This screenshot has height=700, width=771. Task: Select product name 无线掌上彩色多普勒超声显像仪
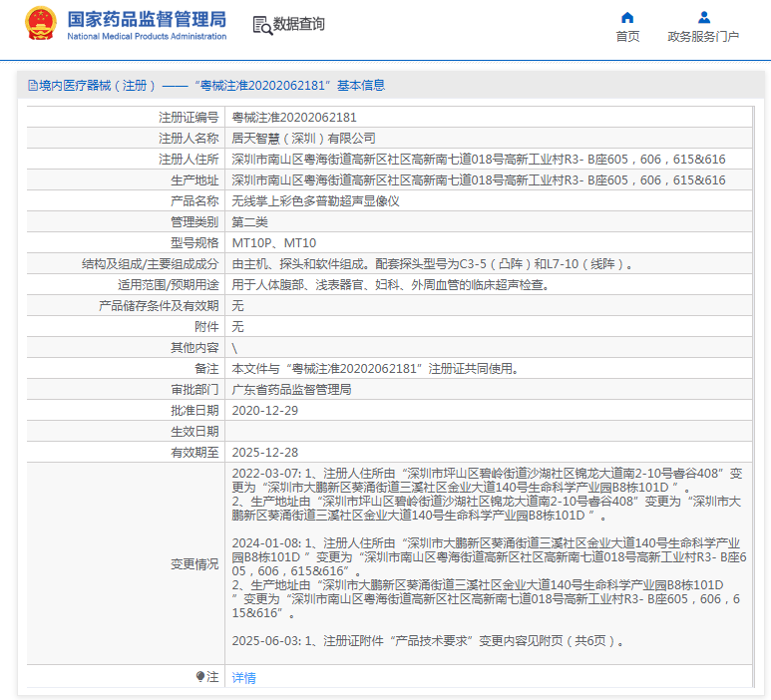315,201
